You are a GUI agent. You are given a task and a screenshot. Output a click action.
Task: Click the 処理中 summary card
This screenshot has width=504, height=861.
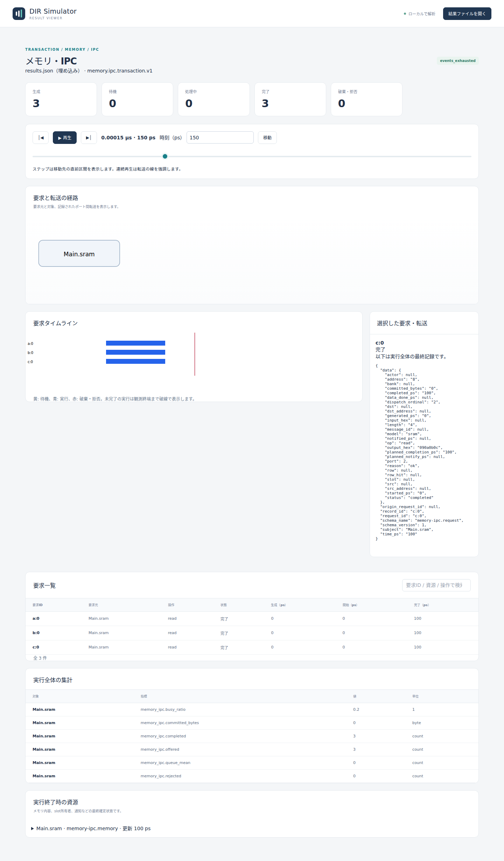pyautogui.click(x=214, y=99)
